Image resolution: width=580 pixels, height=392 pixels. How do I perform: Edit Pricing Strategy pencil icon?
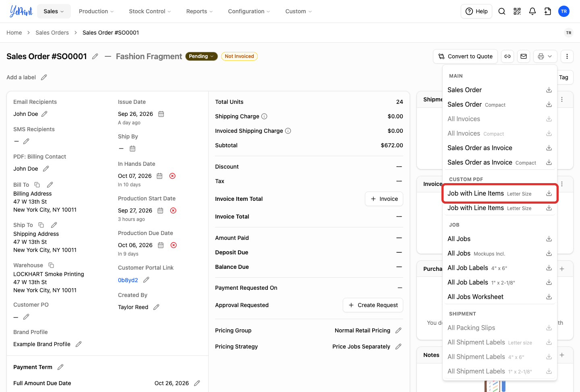[x=398, y=347]
